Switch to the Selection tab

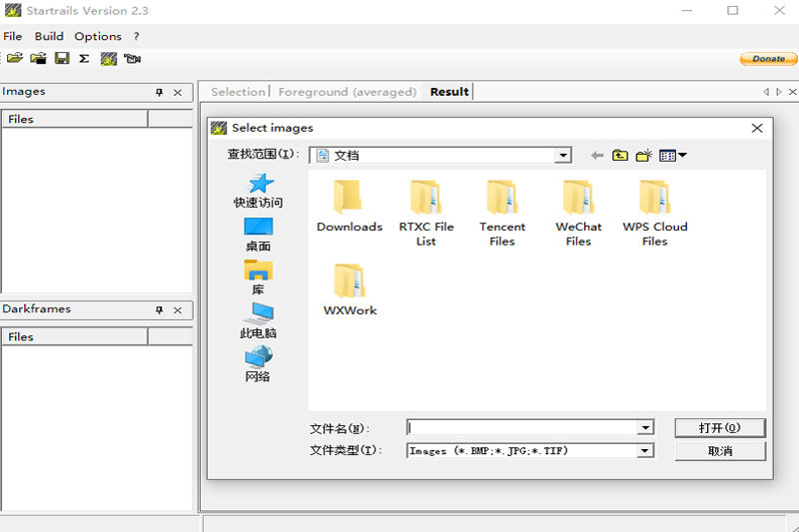click(x=238, y=92)
